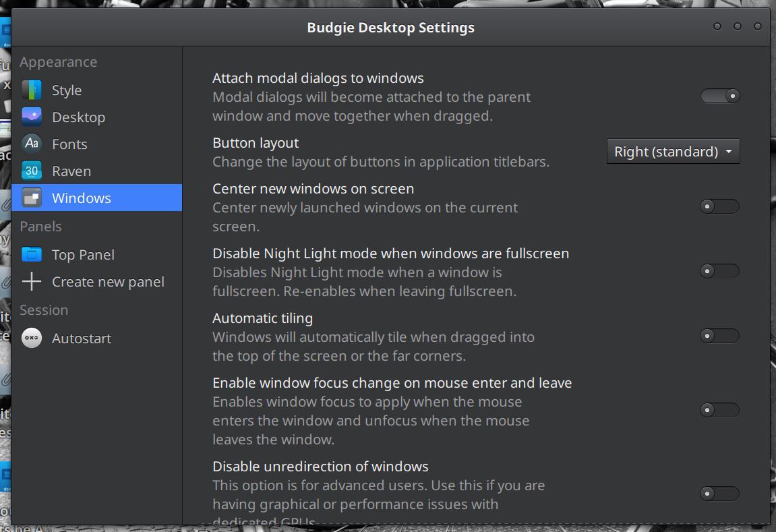Click the plus icon for new panel
Image resolution: width=776 pixels, height=532 pixels.
point(32,281)
